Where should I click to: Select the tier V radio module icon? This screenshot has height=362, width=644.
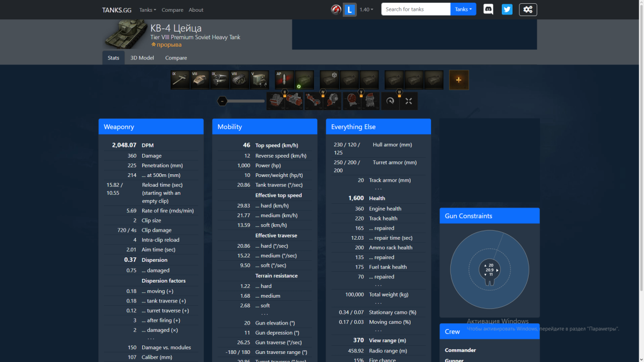(x=260, y=79)
